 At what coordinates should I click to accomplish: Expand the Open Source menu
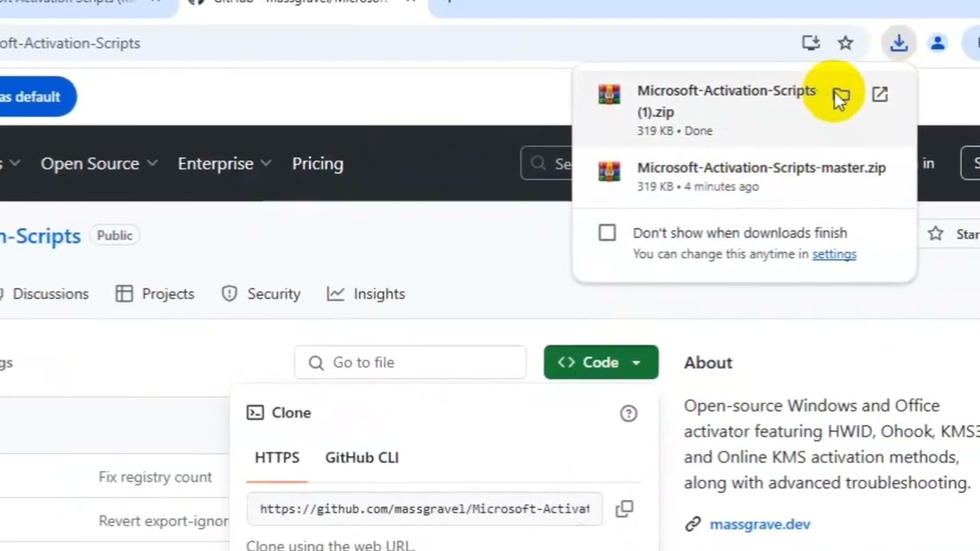click(99, 164)
